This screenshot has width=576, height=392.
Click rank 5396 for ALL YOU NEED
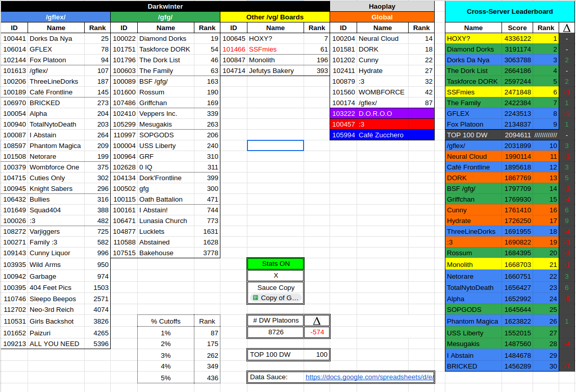(x=97, y=344)
